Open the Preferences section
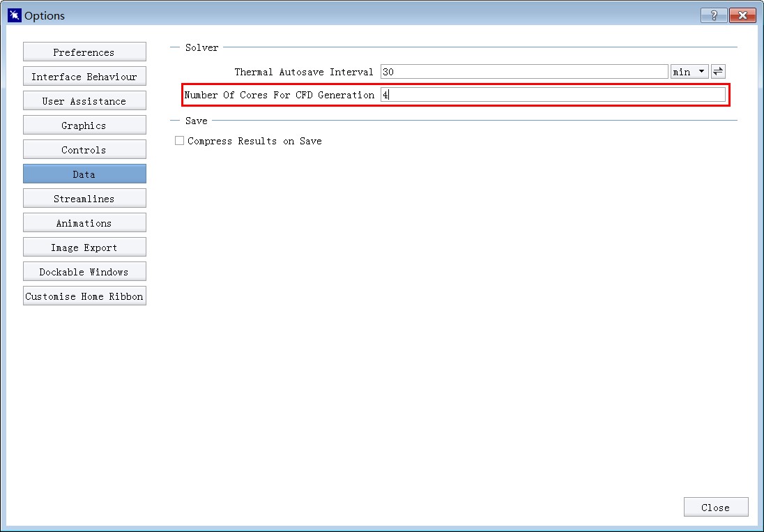This screenshot has height=532, width=764. (84, 52)
